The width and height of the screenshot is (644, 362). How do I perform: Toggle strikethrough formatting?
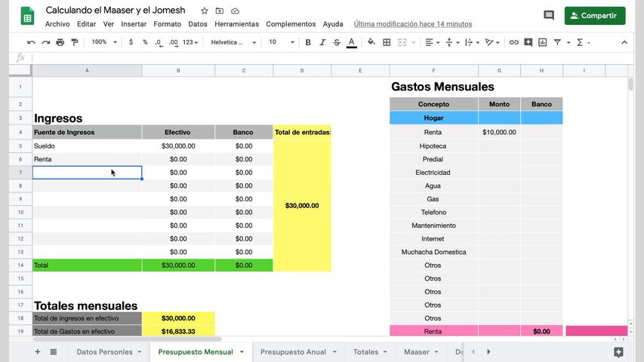pyautogui.click(x=337, y=42)
